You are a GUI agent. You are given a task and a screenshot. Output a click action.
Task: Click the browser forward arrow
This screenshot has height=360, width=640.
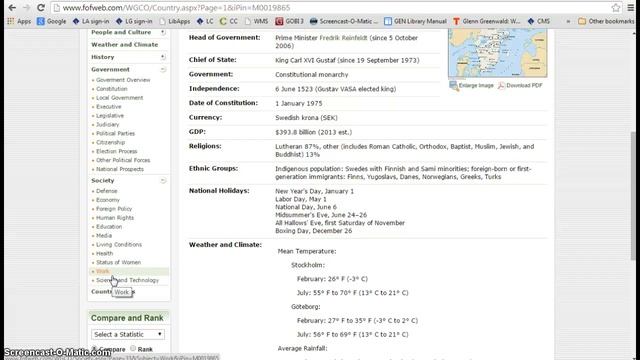coord(26,8)
